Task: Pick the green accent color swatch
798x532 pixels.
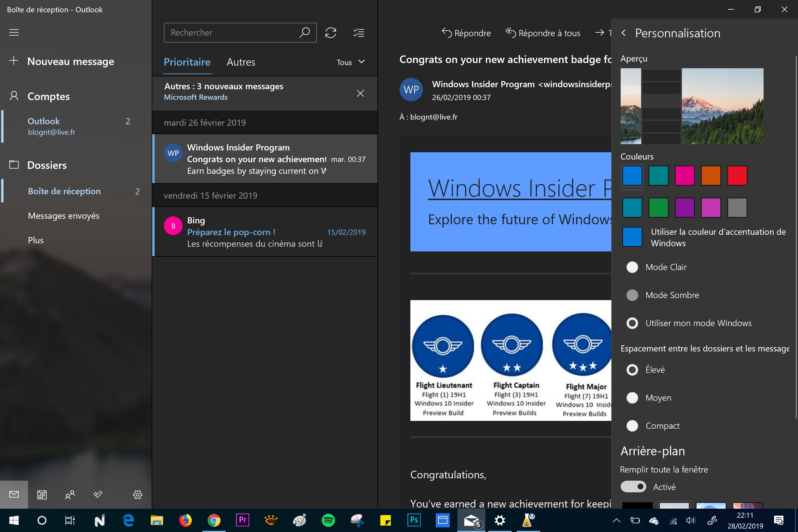Action: point(658,207)
